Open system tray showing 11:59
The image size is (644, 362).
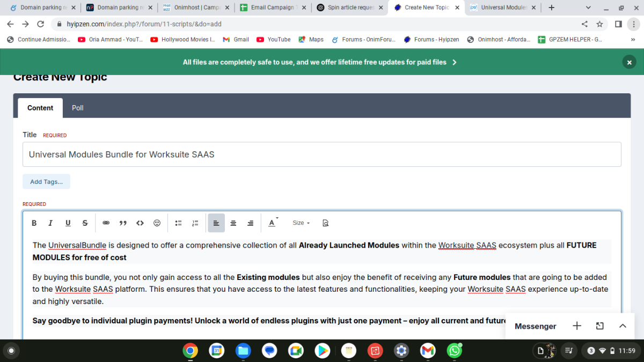tap(611, 351)
